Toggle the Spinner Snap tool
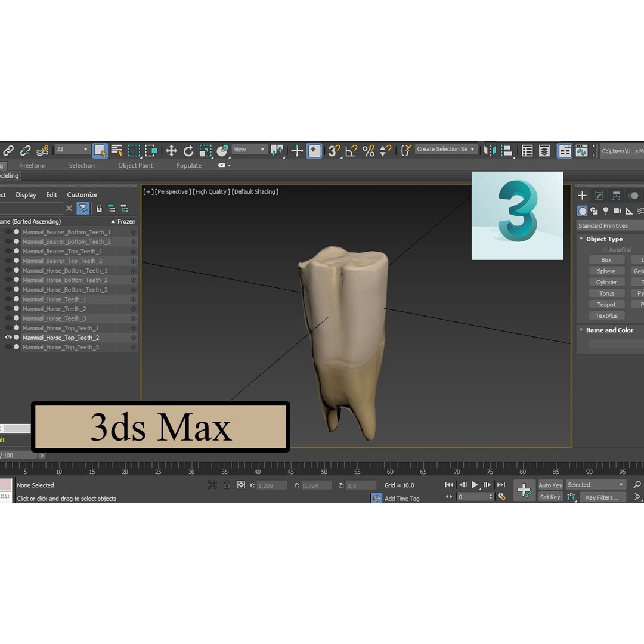Screen dimensions: 644x644 coord(385,151)
